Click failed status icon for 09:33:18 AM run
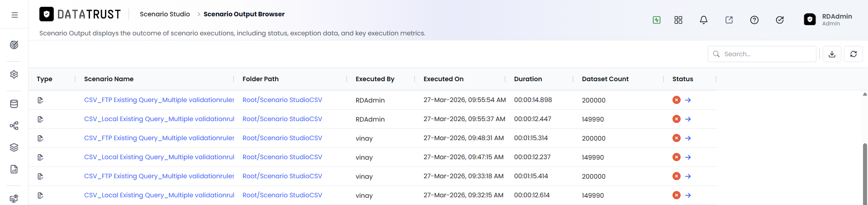The height and width of the screenshot is (205, 868). click(677, 176)
